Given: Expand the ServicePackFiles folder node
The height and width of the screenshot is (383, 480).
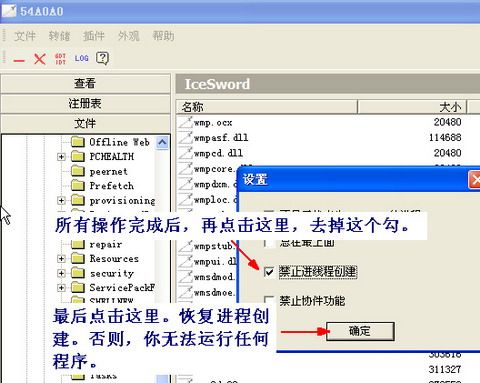Looking at the screenshot, I should (x=61, y=287).
